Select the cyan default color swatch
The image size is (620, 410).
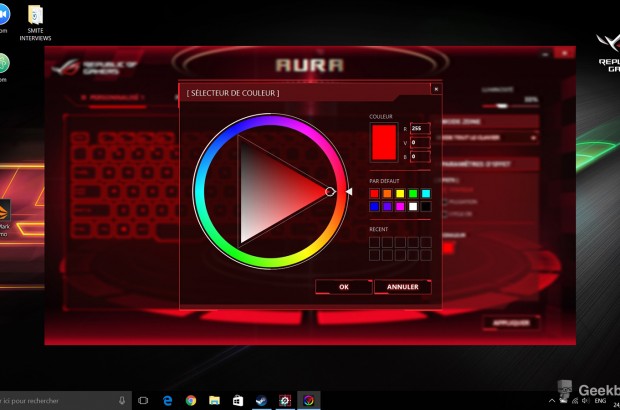tap(426, 194)
